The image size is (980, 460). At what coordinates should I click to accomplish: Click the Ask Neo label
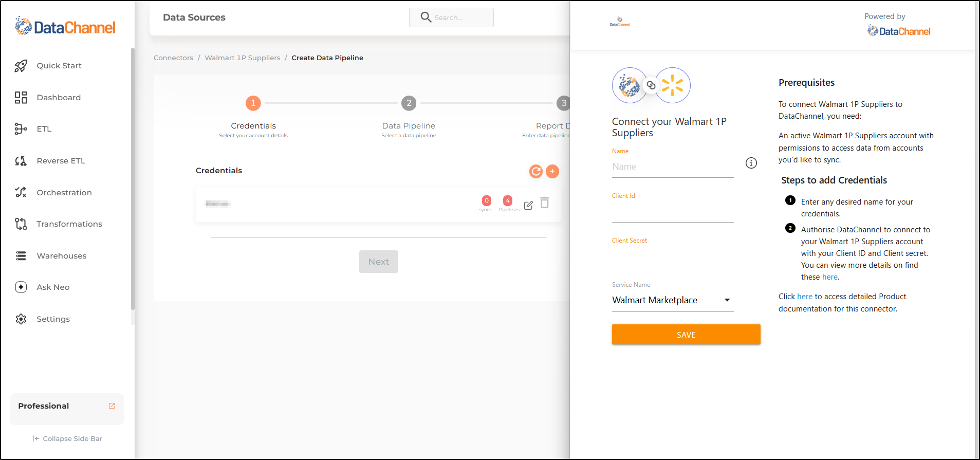click(53, 287)
